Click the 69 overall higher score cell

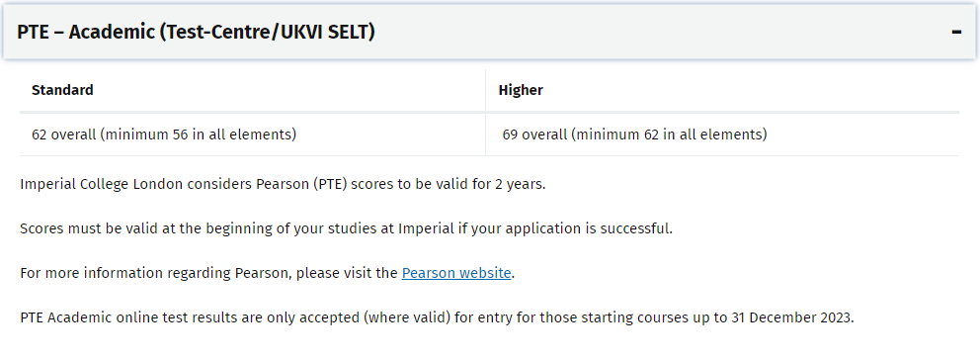722,135
